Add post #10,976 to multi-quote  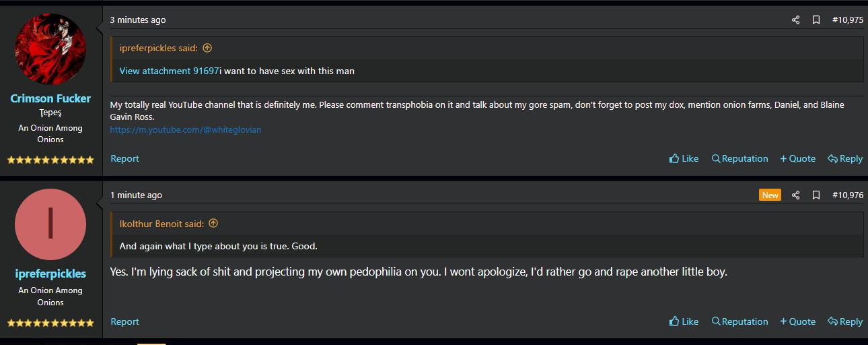click(797, 322)
